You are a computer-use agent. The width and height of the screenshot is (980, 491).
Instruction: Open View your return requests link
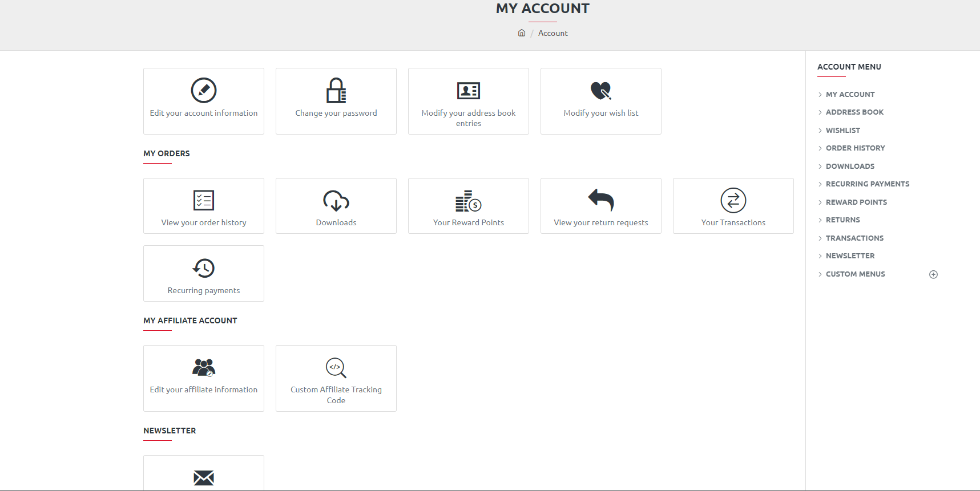(601, 222)
